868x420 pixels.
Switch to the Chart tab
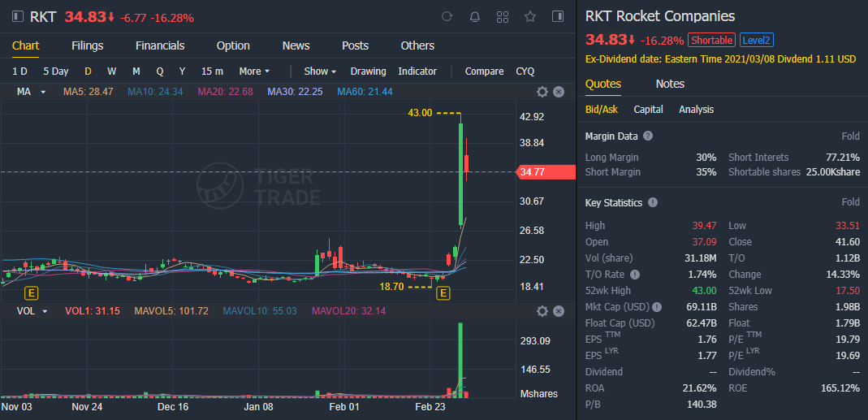click(25, 45)
